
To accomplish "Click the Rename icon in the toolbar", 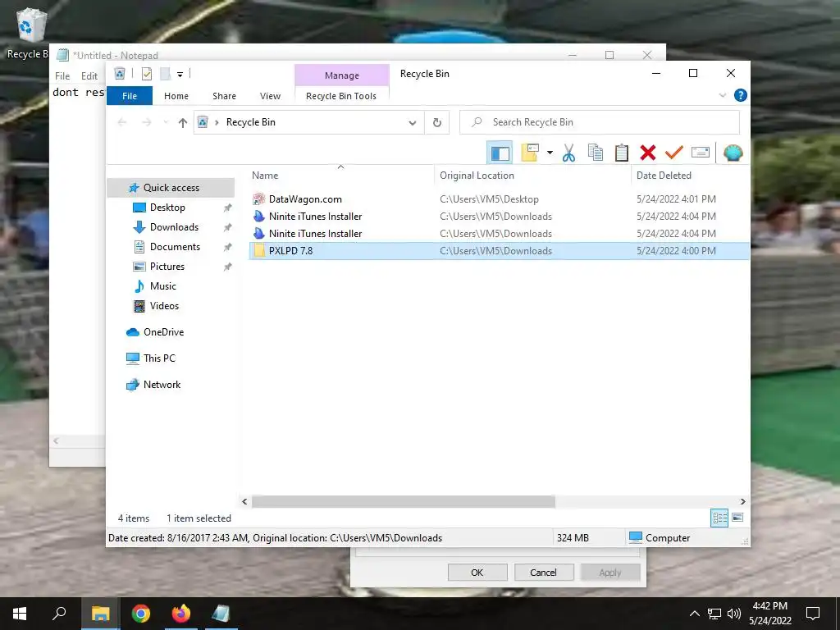I will (701, 153).
